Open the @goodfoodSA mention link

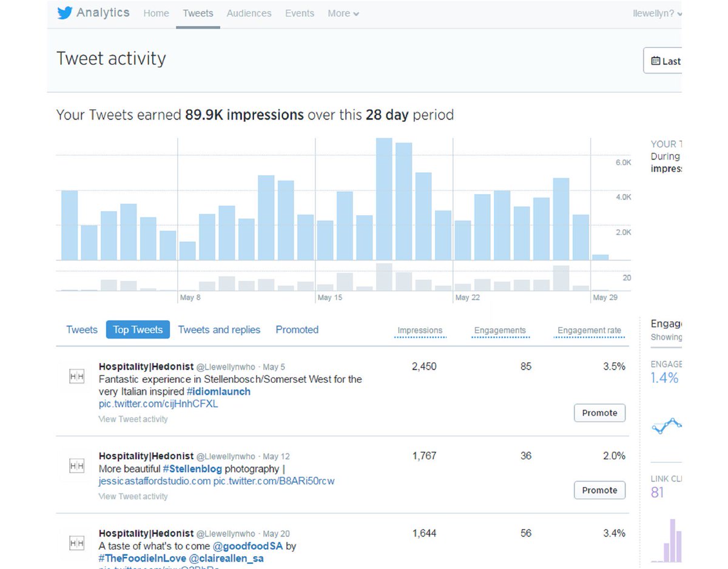(248, 546)
